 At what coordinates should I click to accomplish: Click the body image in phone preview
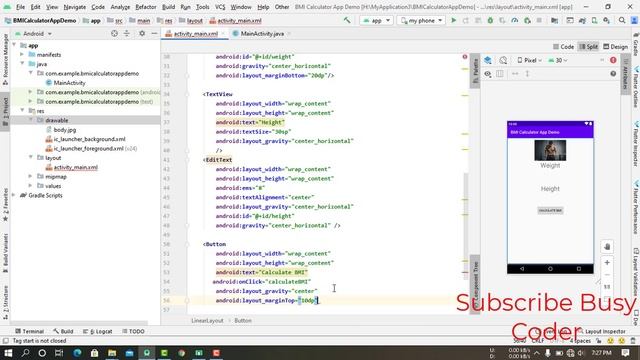550,150
